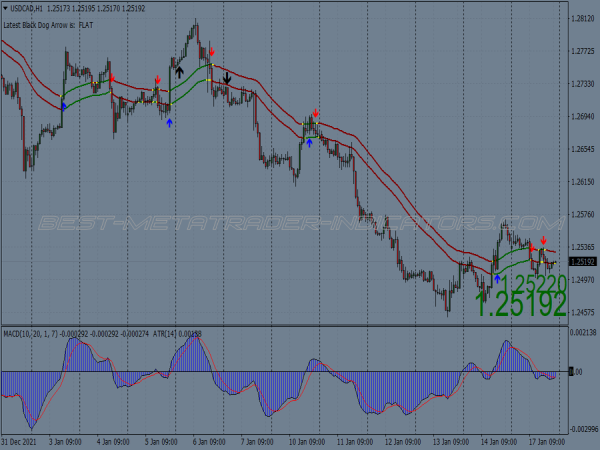Click MACD scale value -0.002996
Viewport: 600px width, 450px height.
[583, 429]
